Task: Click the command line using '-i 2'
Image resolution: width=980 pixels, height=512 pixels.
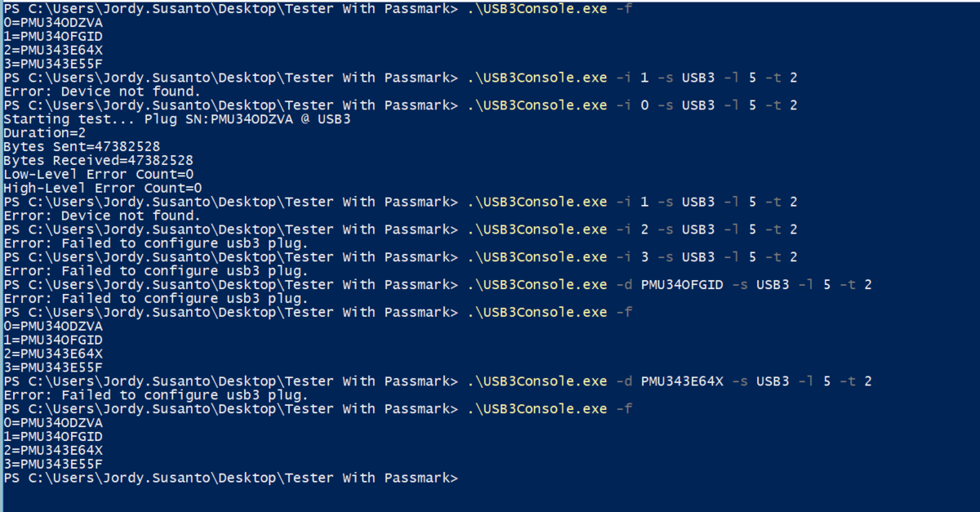Action: pos(400,229)
